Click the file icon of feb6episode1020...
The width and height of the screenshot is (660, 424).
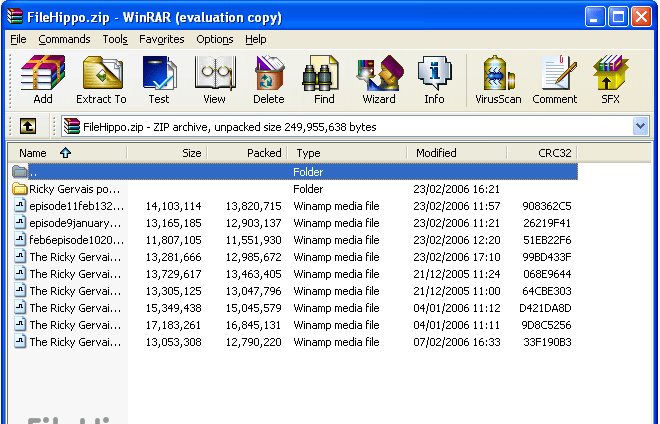(20, 240)
